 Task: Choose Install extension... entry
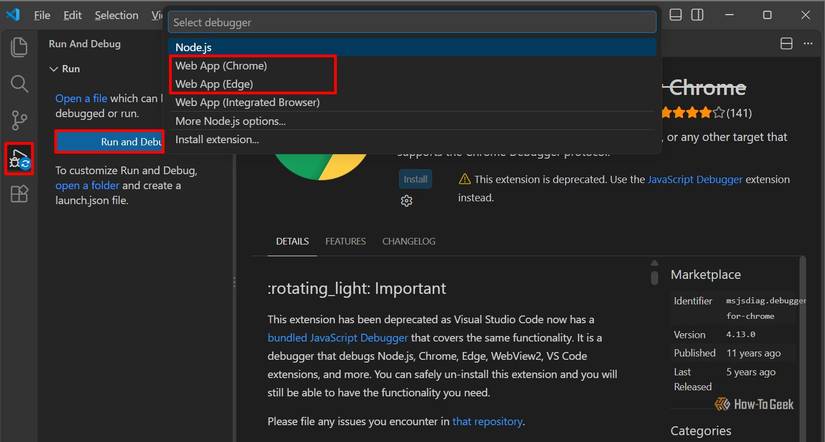(412, 139)
